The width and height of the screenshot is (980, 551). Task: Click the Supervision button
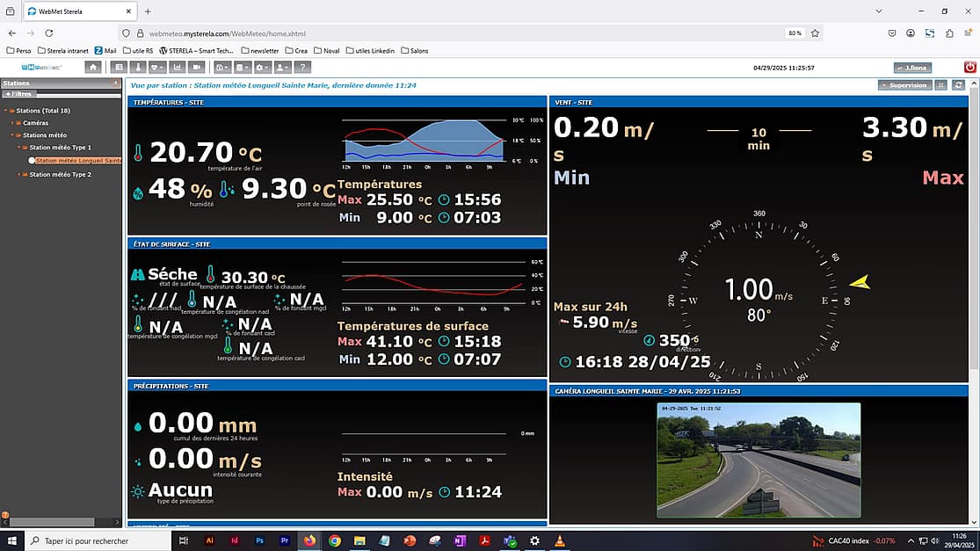(904, 85)
